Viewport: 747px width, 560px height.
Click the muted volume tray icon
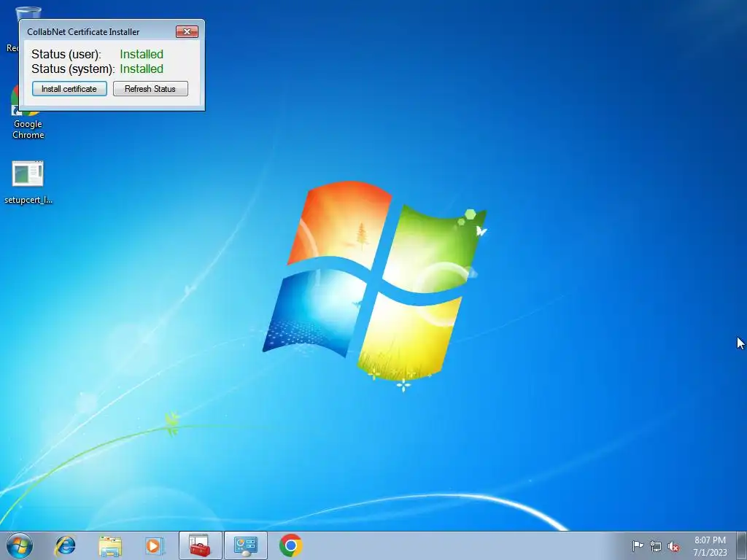tap(673, 546)
